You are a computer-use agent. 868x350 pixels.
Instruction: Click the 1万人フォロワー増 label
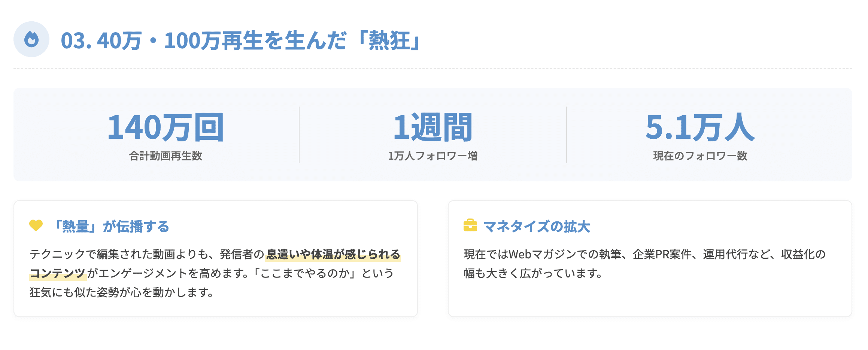[433, 156]
